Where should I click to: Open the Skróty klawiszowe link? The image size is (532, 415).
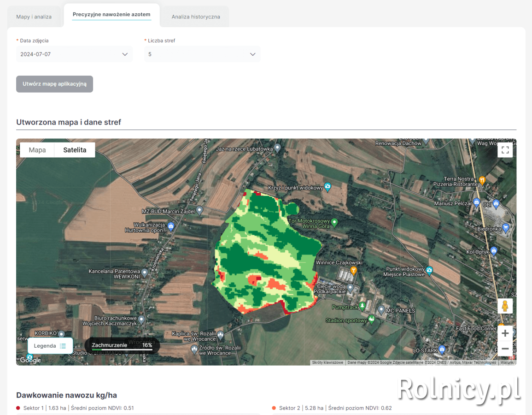click(327, 362)
